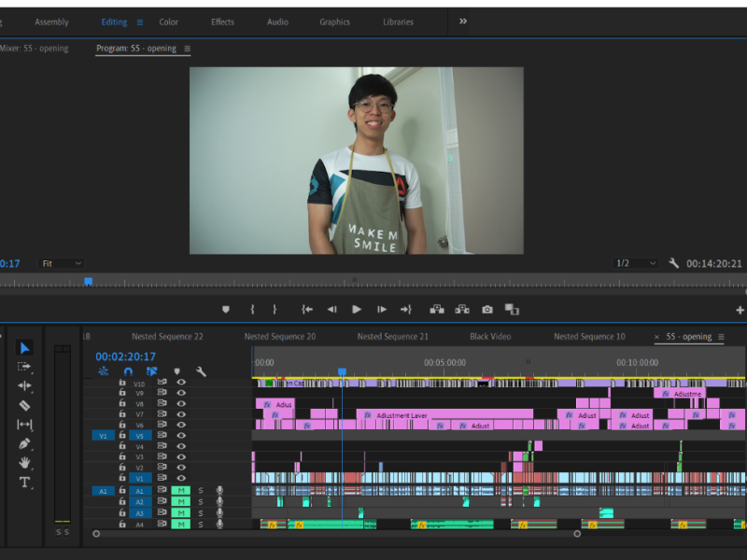The width and height of the screenshot is (747, 560).
Task: Open timeline display settings wrench
Action: (x=201, y=371)
